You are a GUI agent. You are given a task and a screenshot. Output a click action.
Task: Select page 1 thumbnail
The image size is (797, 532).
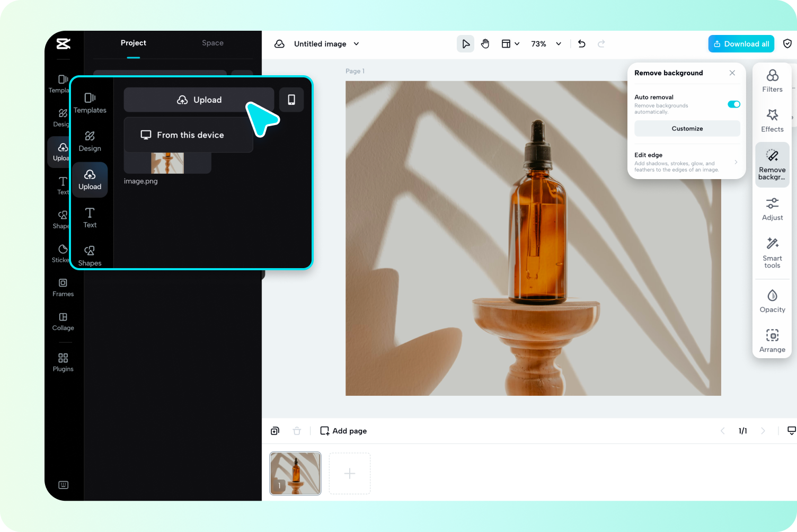[x=295, y=473]
